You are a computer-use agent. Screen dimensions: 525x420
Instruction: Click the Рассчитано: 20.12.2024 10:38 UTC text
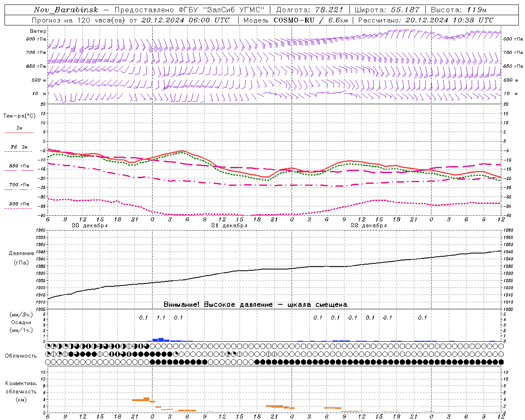426,20
